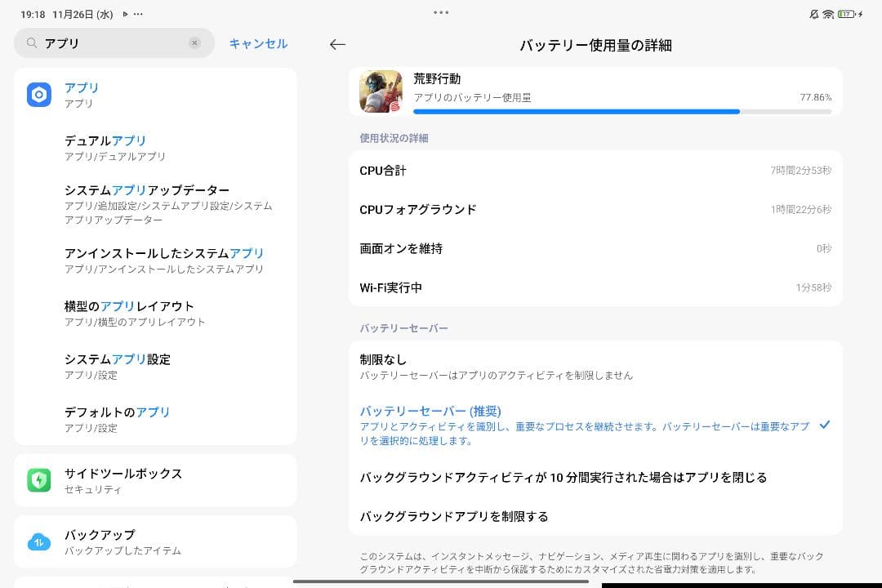Screen dimensions: 882x588
Task: Tap battery indicator in status bar
Action: click(x=846, y=15)
